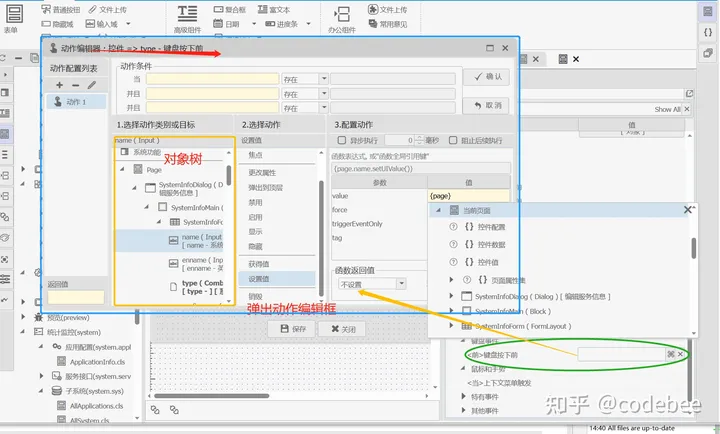The height and width of the screenshot is (434, 720).
Task: Click the 高级组件 icon in ribbon
Action: (x=185, y=15)
